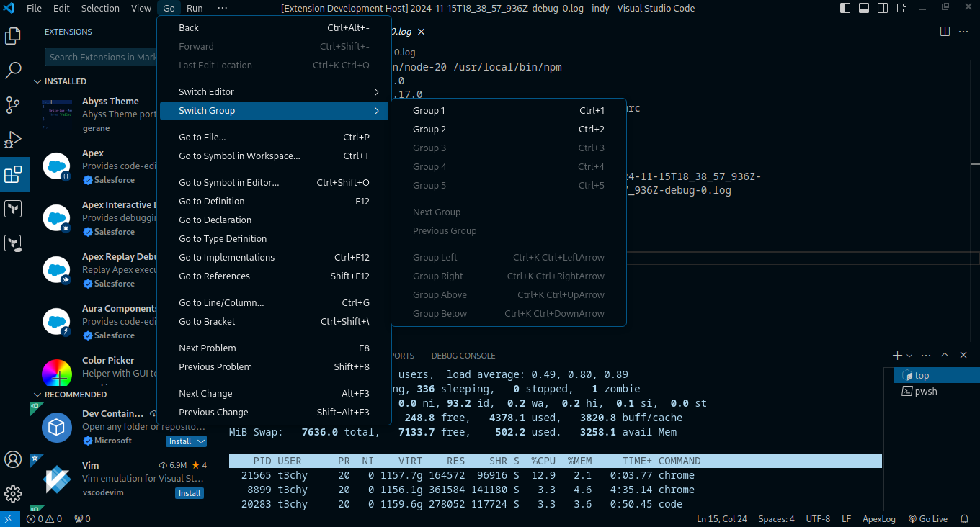
Task: Add a new terminal with plus icon
Action: pyautogui.click(x=897, y=355)
